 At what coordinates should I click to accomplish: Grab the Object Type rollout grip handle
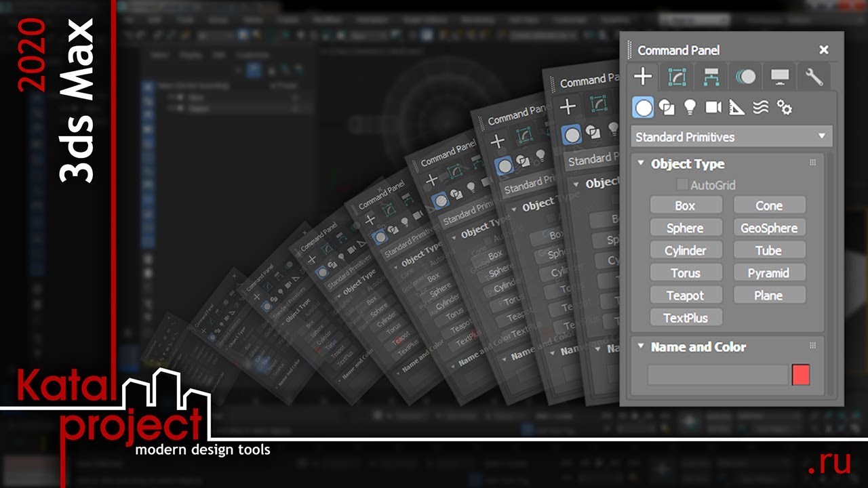(x=812, y=163)
